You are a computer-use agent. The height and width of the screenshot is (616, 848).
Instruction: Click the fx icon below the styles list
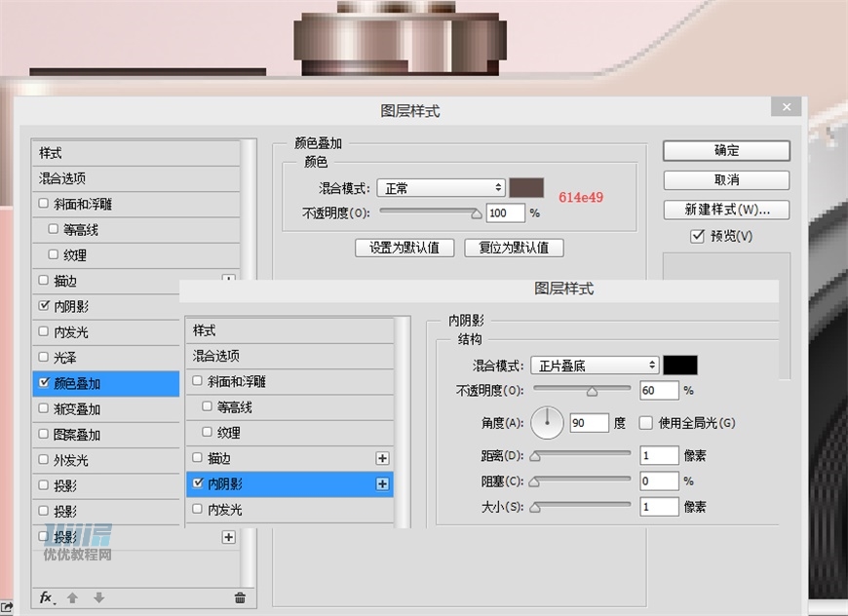point(47,597)
